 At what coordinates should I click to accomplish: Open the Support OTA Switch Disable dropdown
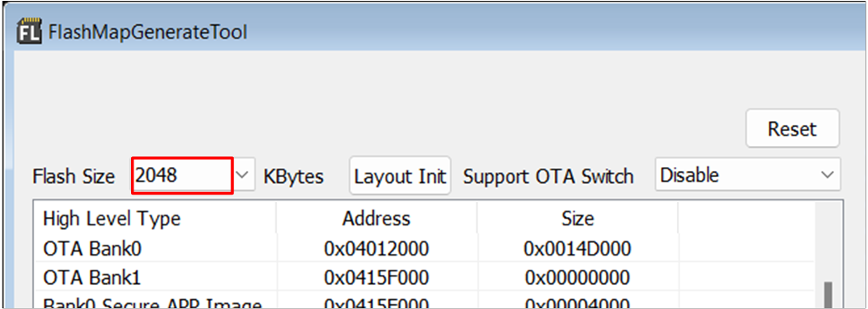[x=747, y=175]
